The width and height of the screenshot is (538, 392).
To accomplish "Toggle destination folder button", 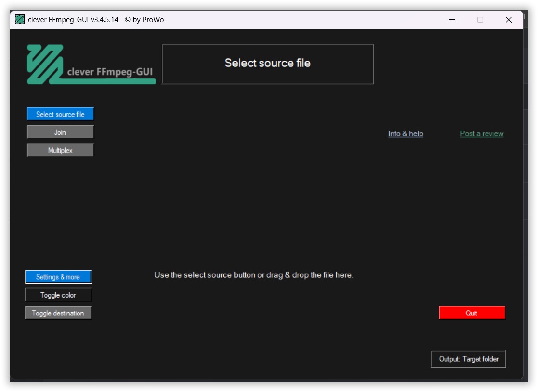I will 58,313.
